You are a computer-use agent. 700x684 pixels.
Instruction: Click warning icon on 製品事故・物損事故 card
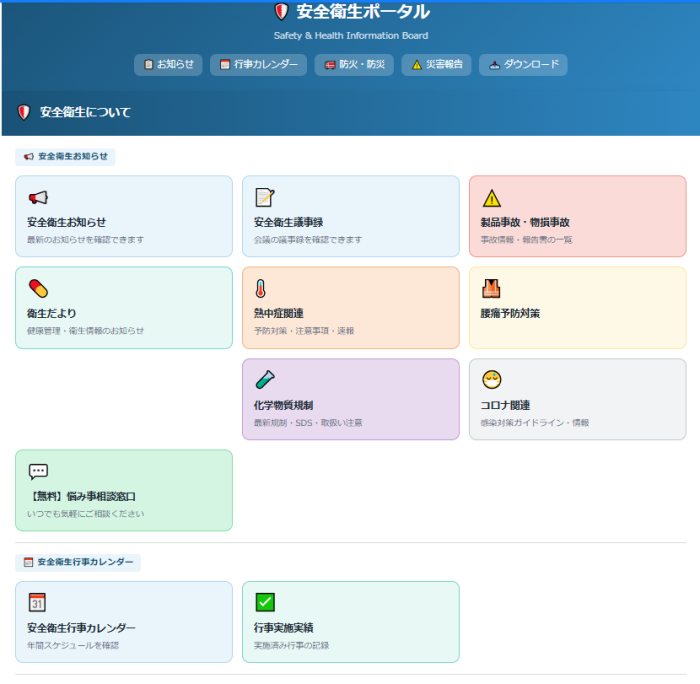tap(492, 198)
